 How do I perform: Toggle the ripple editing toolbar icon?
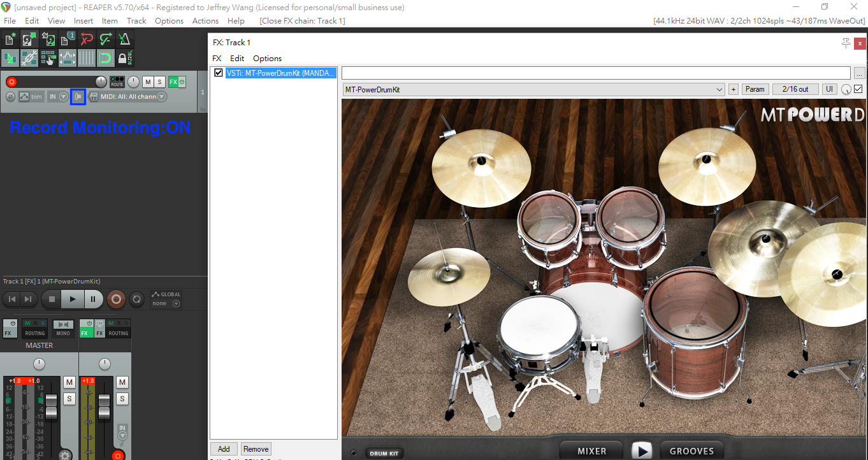(x=48, y=58)
